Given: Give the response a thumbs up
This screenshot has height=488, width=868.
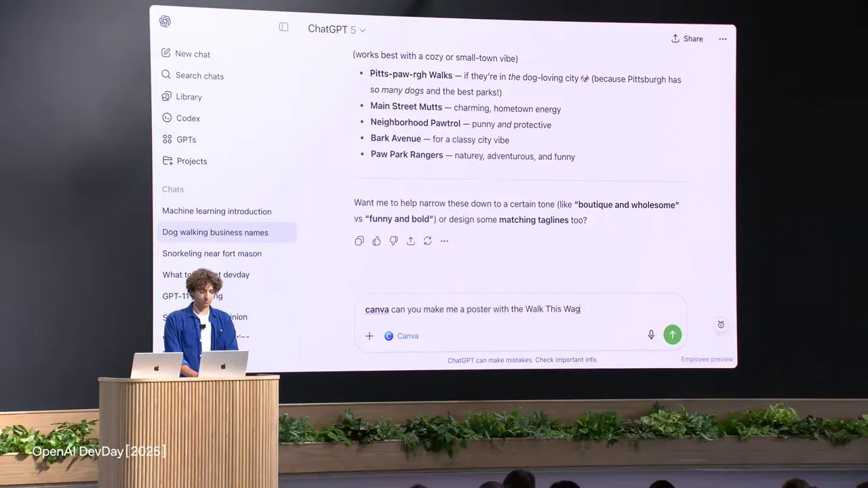Looking at the screenshot, I should click(376, 241).
